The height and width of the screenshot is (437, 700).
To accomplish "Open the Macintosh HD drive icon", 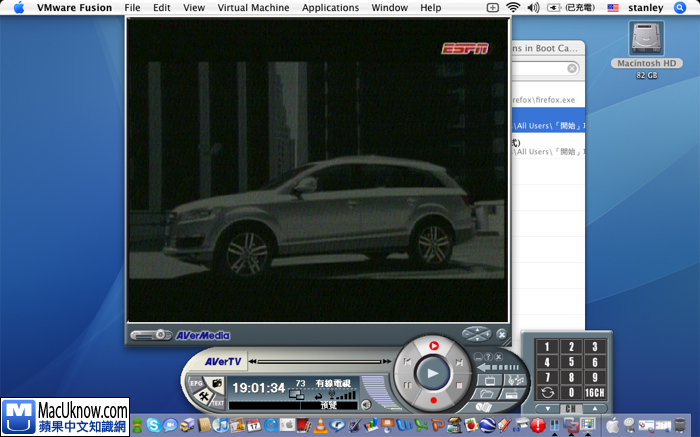I will coord(646,40).
